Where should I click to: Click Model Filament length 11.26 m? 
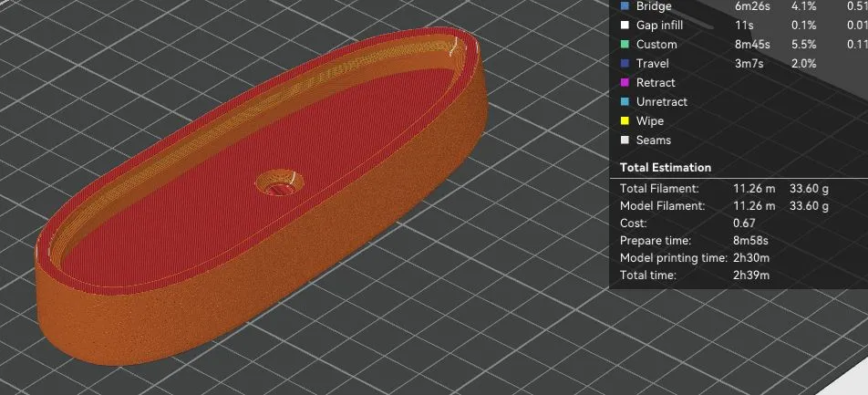(x=755, y=205)
